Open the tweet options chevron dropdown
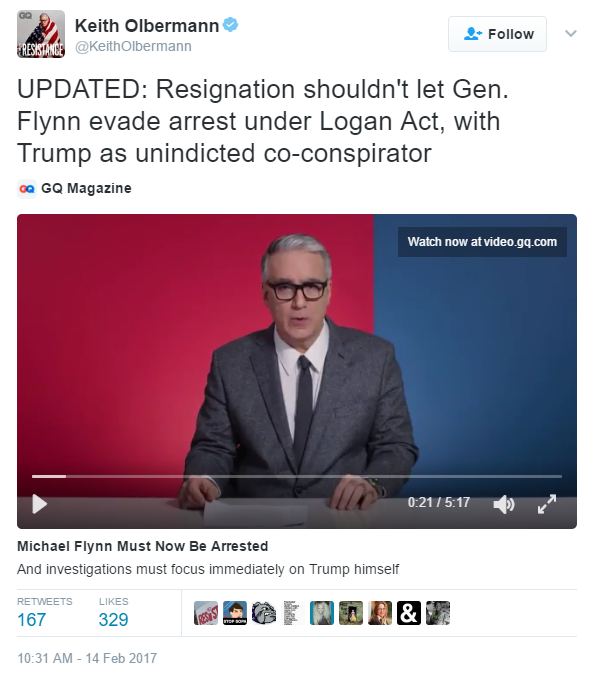Image resolution: width=592 pixels, height=675 pixels. tap(570, 34)
